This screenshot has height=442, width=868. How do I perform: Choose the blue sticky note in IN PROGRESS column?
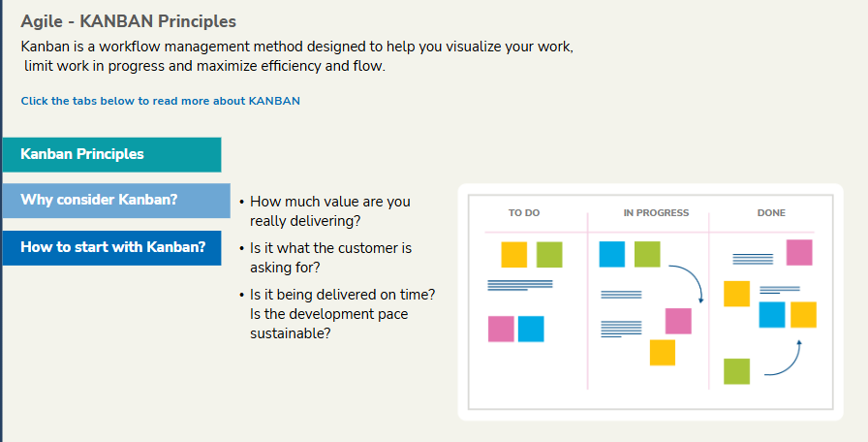(612, 254)
